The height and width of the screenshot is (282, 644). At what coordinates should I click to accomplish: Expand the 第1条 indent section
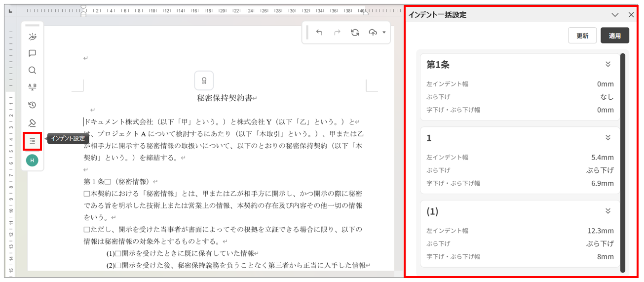[x=608, y=64]
